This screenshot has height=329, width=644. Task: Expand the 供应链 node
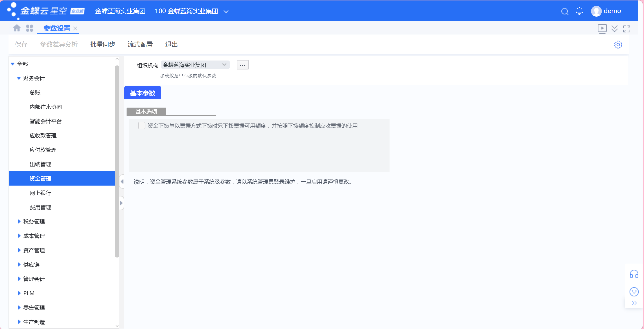[19, 264]
